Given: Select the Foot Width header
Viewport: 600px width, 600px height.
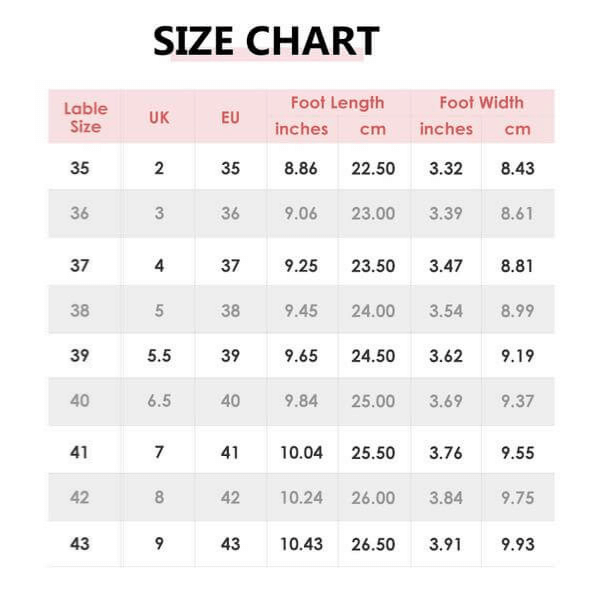Looking at the screenshot, I should (x=481, y=102).
